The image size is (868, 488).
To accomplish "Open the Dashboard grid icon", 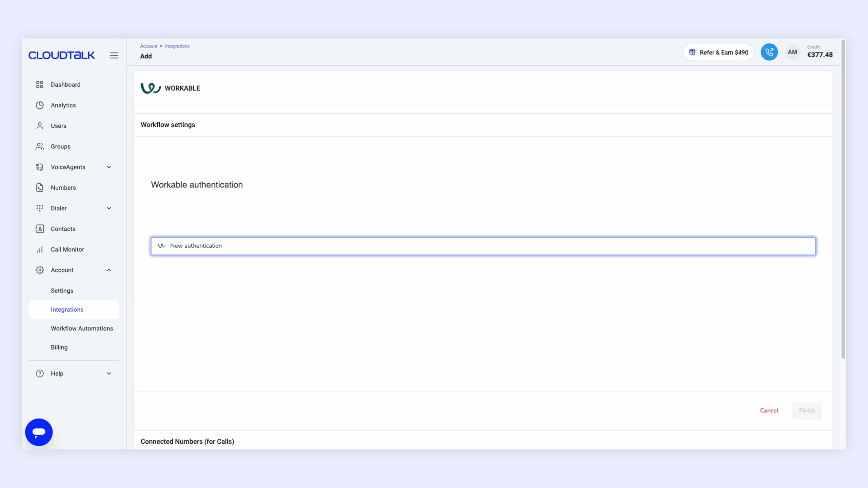I will (x=40, y=84).
